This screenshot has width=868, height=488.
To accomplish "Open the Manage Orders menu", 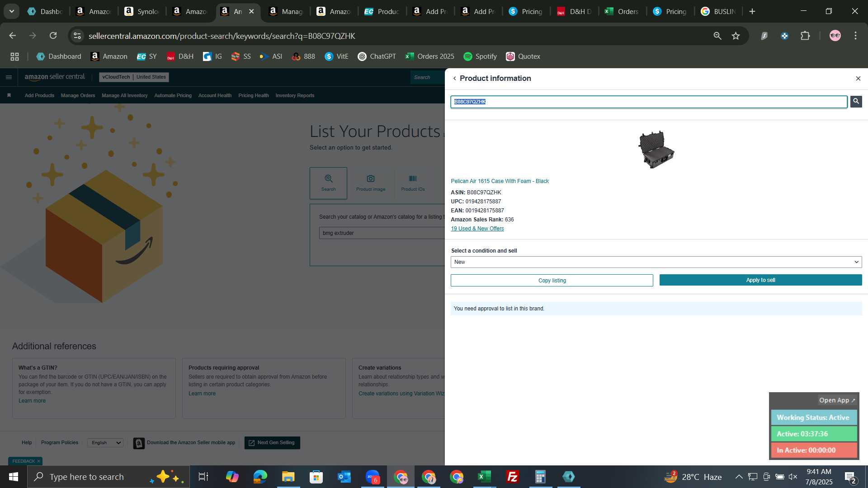I will pos(78,95).
